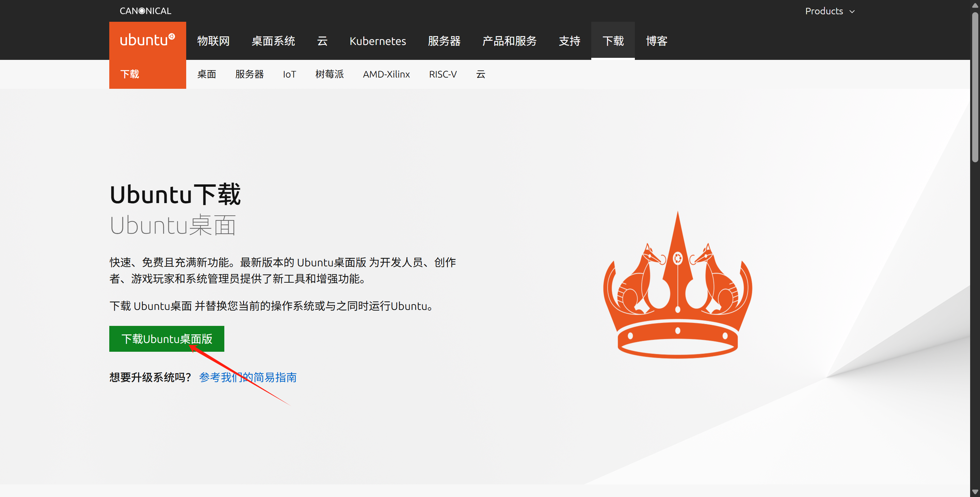Click the scrollbar down arrow
The image size is (980, 497).
975,492
